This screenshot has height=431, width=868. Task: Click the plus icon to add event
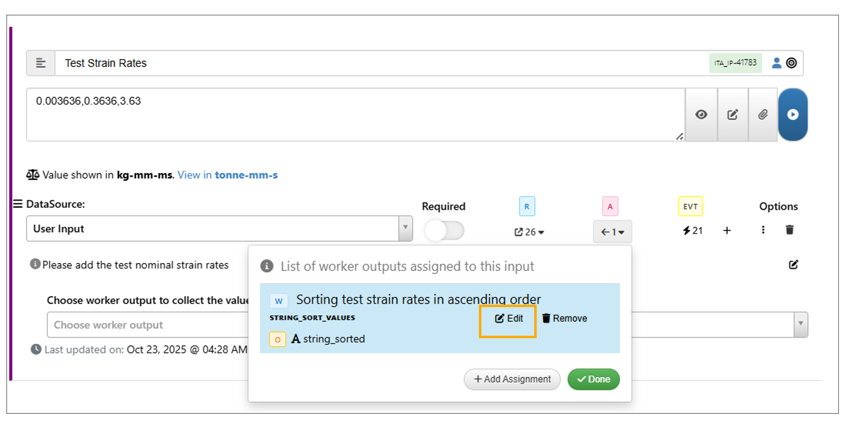point(727,231)
